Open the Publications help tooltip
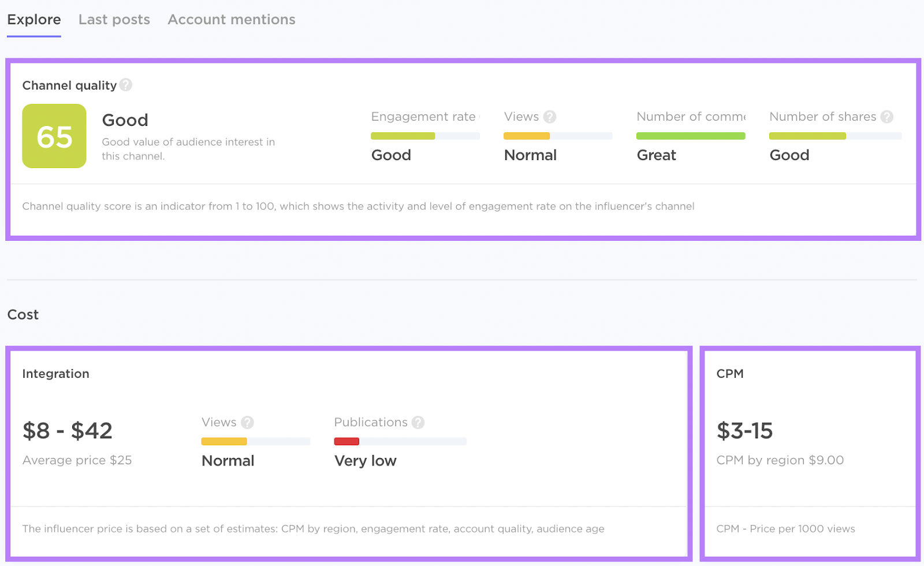Viewport: 924px width, 566px height. coord(417,422)
